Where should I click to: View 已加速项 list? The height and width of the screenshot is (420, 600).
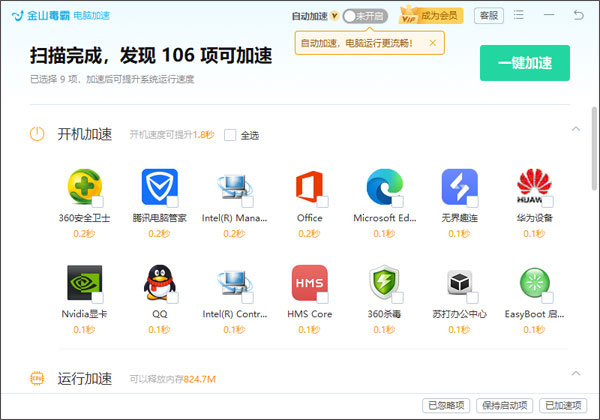coord(563,405)
